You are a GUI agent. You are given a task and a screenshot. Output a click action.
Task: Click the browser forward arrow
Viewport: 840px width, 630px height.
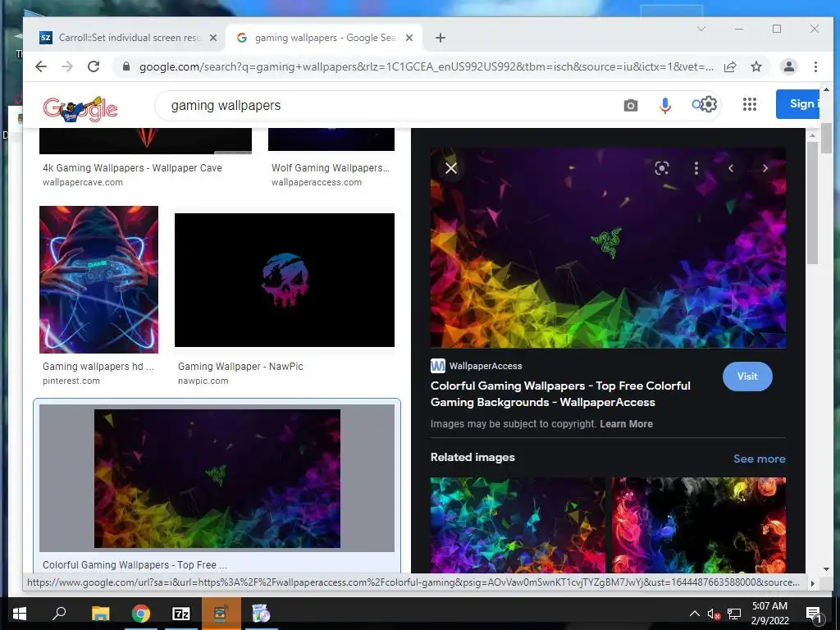(x=67, y=66)
